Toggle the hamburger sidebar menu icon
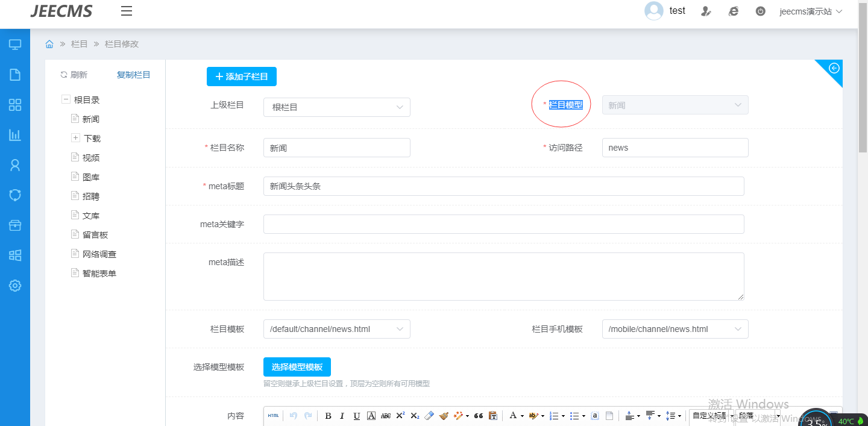Viewport: 868px width, 426px height. point(127,11)
